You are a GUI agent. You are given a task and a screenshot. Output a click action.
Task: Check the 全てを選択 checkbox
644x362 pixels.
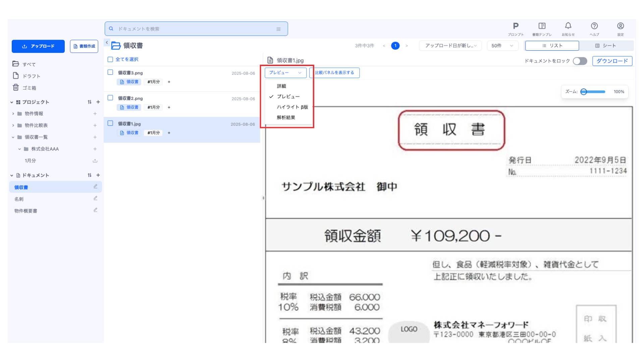pos(110,59)
